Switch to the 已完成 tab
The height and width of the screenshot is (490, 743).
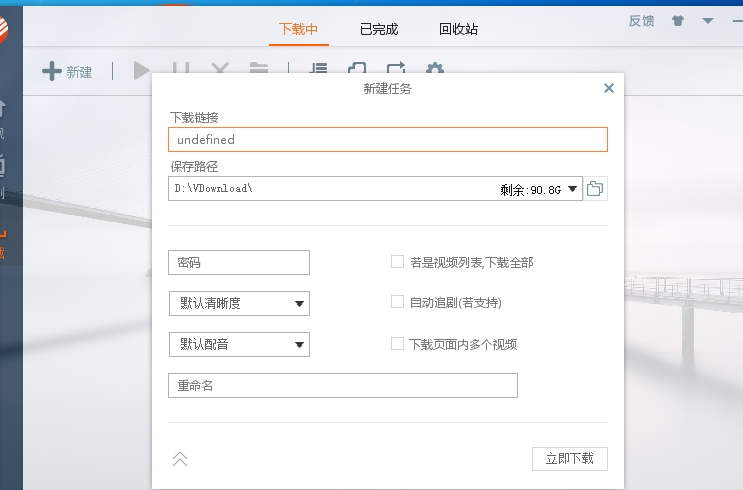(x=379, y=29)
